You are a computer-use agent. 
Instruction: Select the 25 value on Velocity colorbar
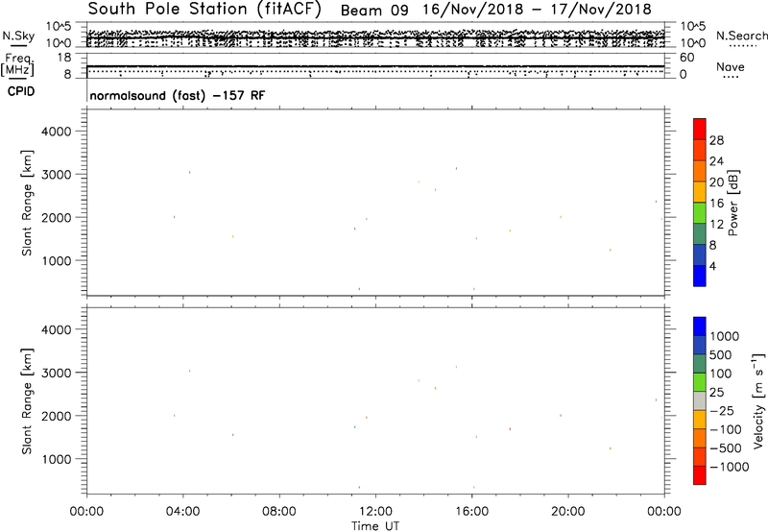click(716, 393)
